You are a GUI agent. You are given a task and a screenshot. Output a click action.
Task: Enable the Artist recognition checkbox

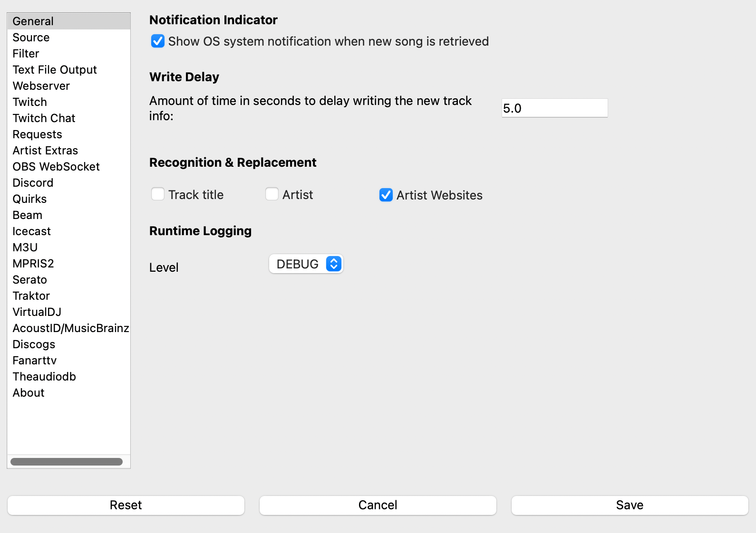pyautogui.click(x=272, y=194)
